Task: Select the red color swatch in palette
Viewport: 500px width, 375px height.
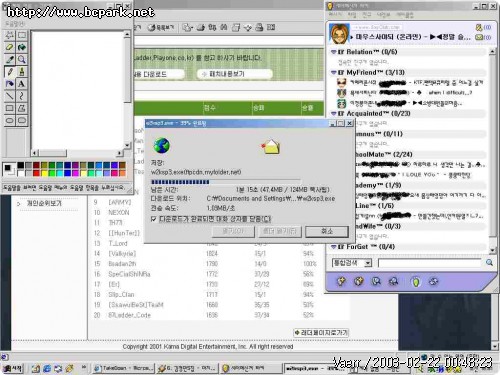Action: point(36,173)
